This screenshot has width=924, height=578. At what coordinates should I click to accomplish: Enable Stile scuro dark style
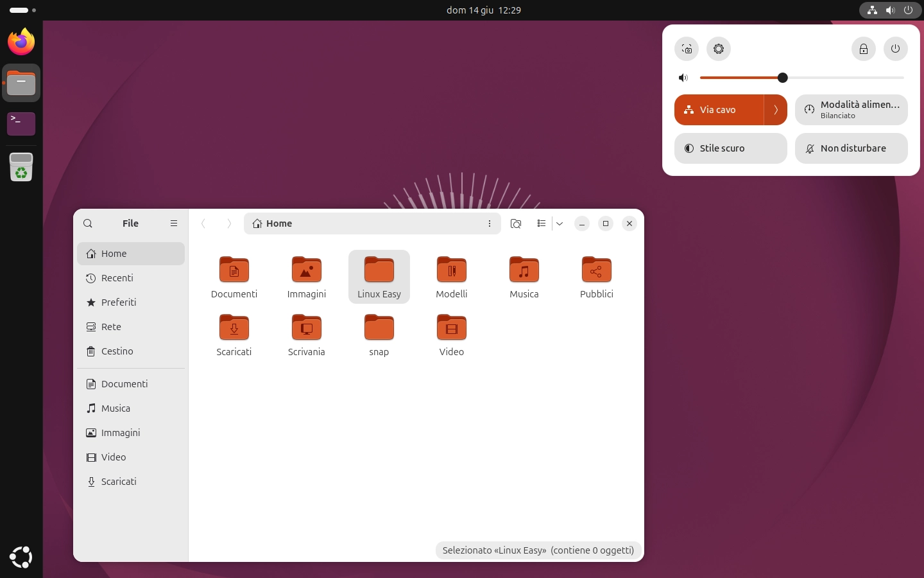click(x=731, y=148)
